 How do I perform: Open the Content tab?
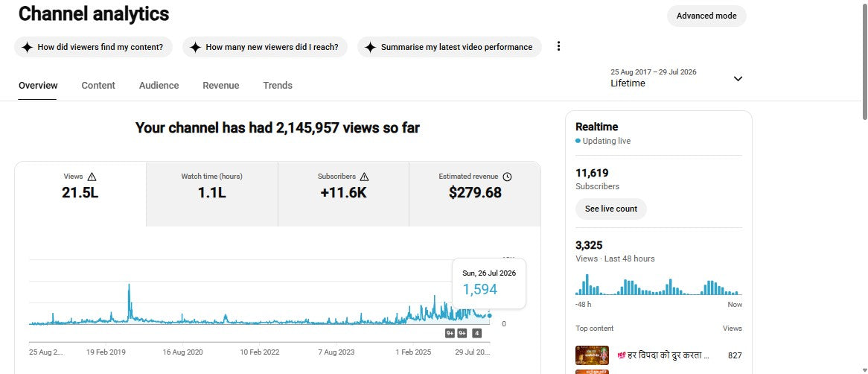98,86
